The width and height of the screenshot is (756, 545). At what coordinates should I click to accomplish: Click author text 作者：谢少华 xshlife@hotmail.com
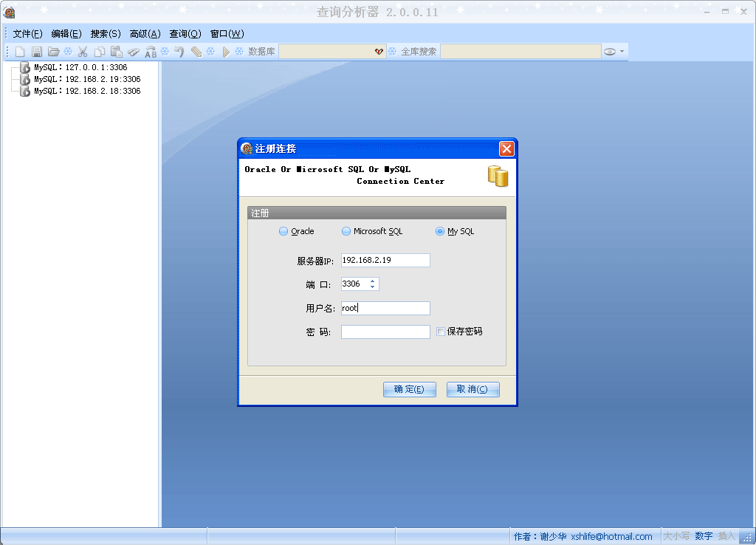tap(583, 536)
